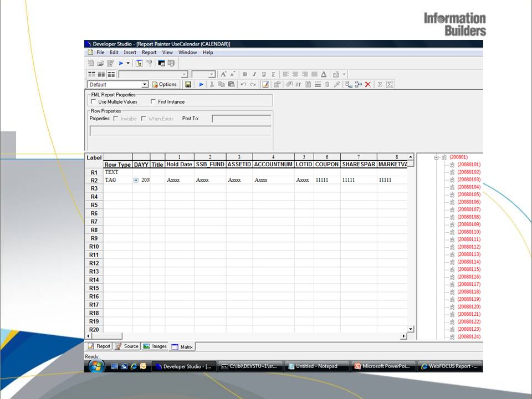Click the R2 row label
Screen dimensions: 532x399
point(94,181)
